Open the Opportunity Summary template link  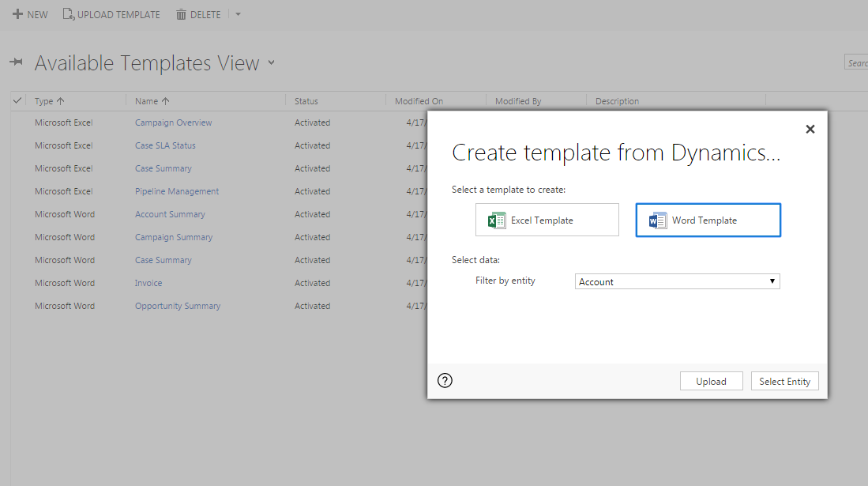(x=178, y=306)
